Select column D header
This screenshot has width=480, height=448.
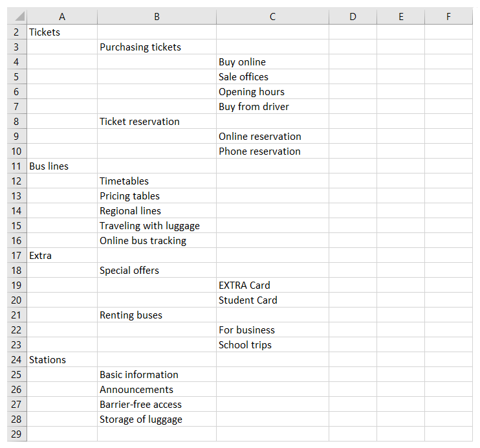pyautogui.click(x=353, y=16)
